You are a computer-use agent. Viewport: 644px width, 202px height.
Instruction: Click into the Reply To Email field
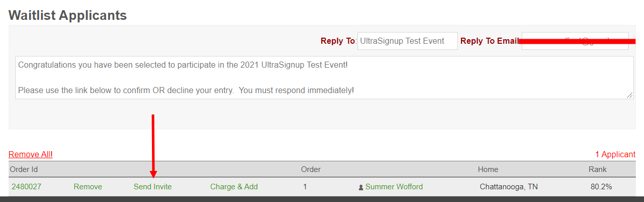pos(575,41)
